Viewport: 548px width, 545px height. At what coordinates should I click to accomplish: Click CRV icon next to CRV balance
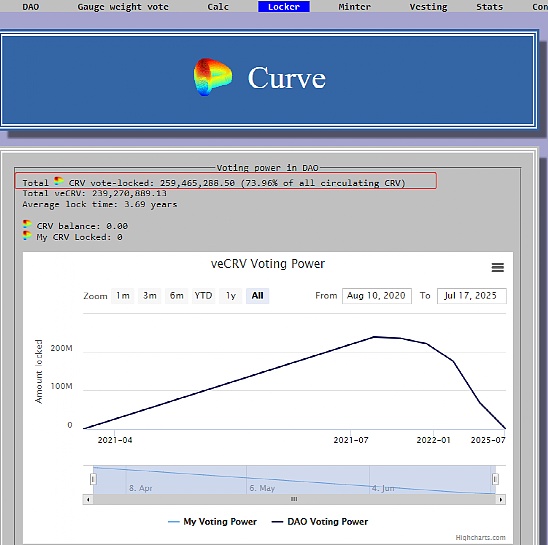point(27,224)
